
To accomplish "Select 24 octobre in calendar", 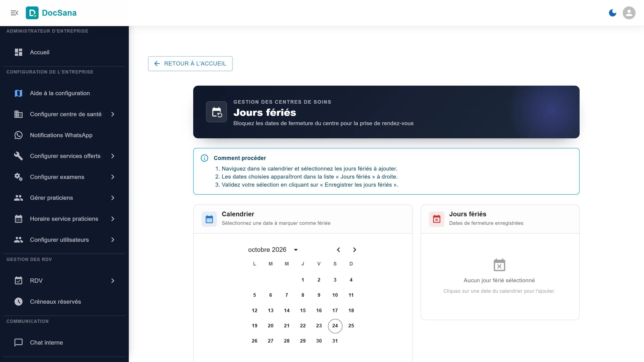I will pos(335,326).
